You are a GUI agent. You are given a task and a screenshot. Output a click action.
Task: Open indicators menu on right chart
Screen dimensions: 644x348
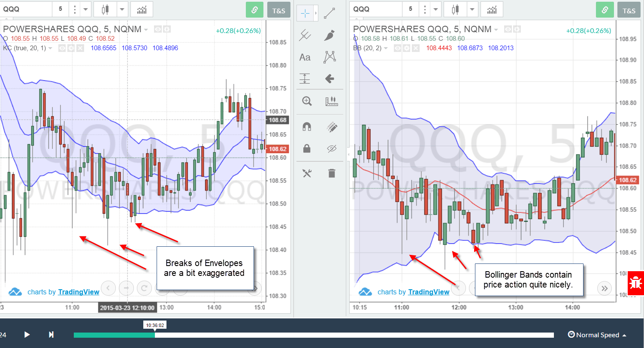(x=492, y=9)
